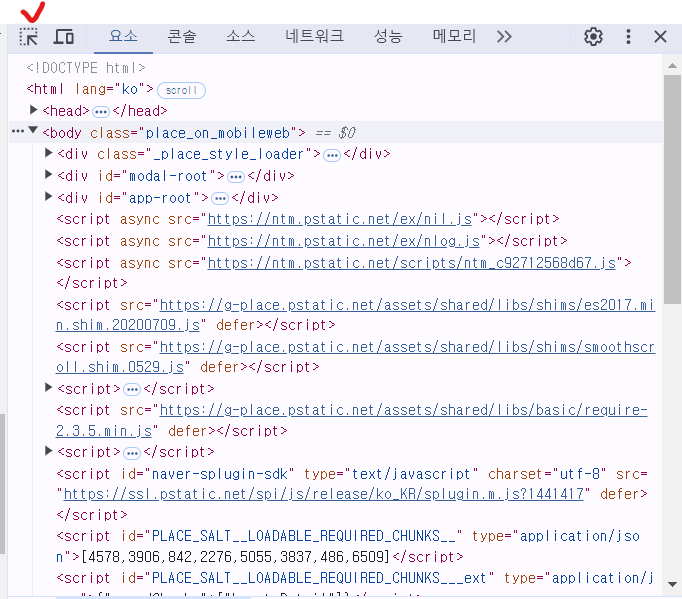Open the ntm_c92712568d67.js link
The image size is (682, 599).
(x=412, y=263)
